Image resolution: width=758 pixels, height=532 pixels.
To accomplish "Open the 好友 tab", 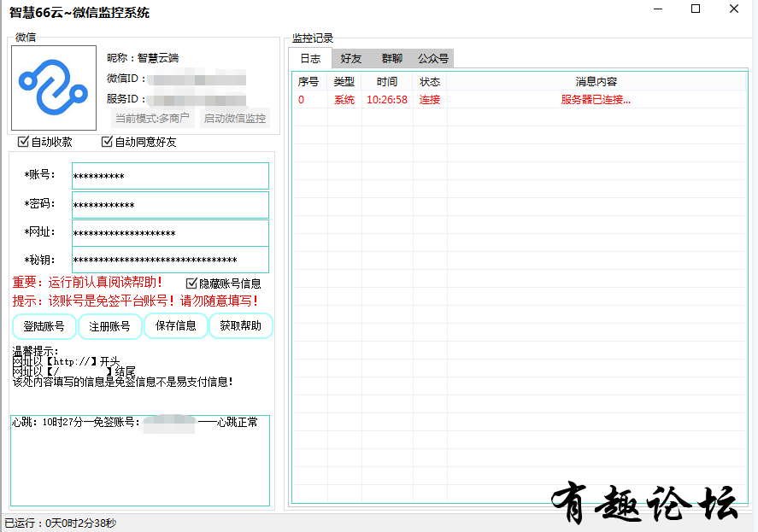I will point(351,58).
